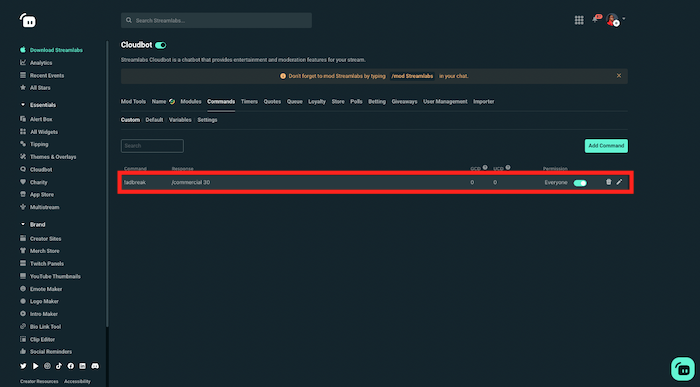The height and width of the screenshot is (387, 700).
Task: Open notifications bell icon
Action: coord(596,19)
